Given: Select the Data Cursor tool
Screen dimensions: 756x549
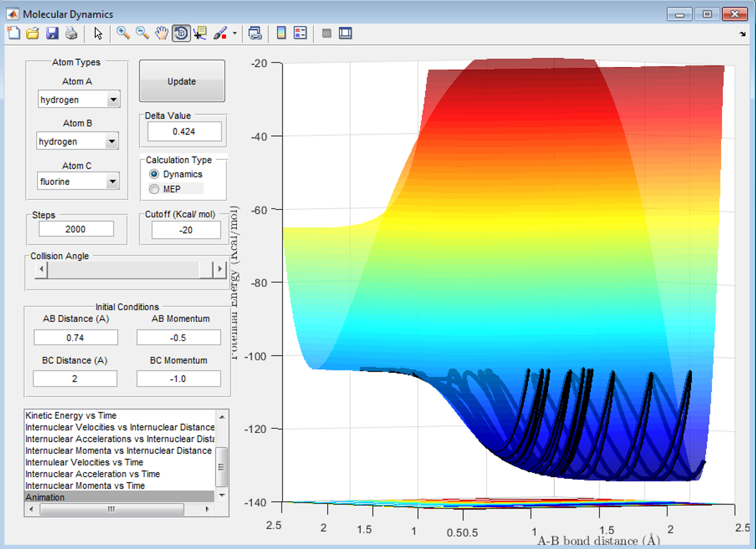Looking at the screenshot, I should coord(201,33).
